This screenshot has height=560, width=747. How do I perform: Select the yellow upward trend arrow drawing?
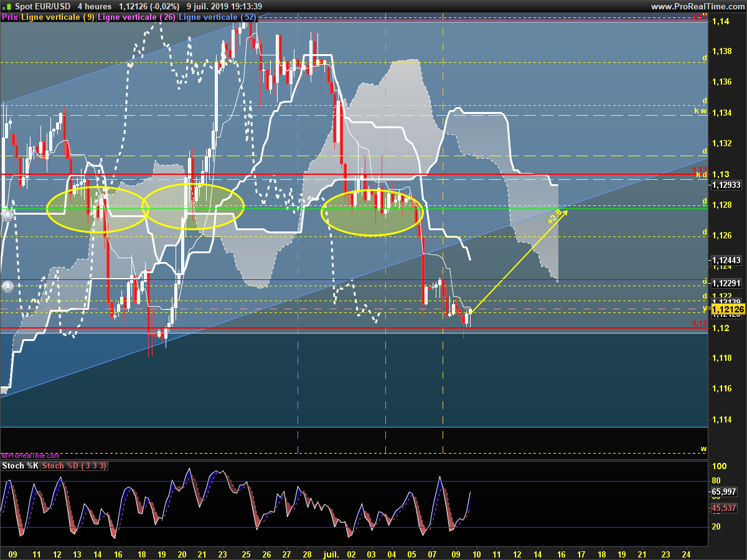[518, 262]
